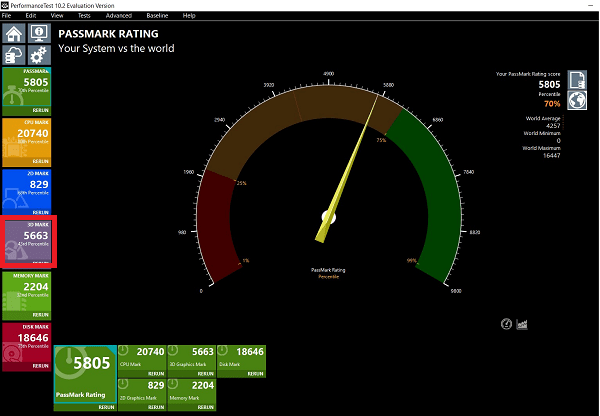
Task: Select the purple 3D MARK 5663 sidebar tile
Action: pyautogui.click(x=27, y=241)
